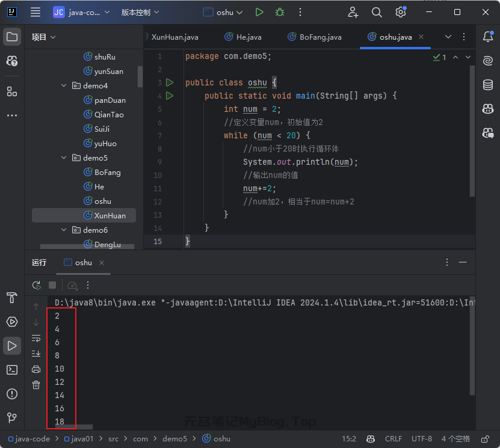Clear all console output with trash icon
The height and width of the screenshot is (448, 500).
(36, 385)
